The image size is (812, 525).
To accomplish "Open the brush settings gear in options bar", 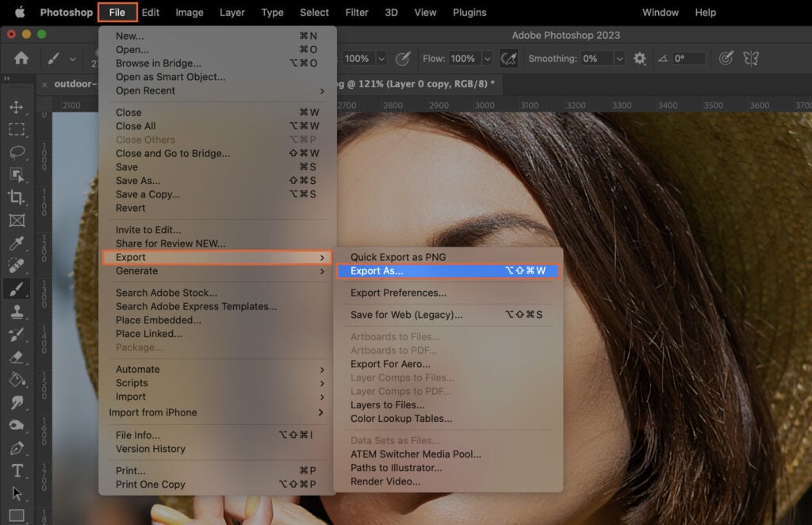I will point(639,59).
